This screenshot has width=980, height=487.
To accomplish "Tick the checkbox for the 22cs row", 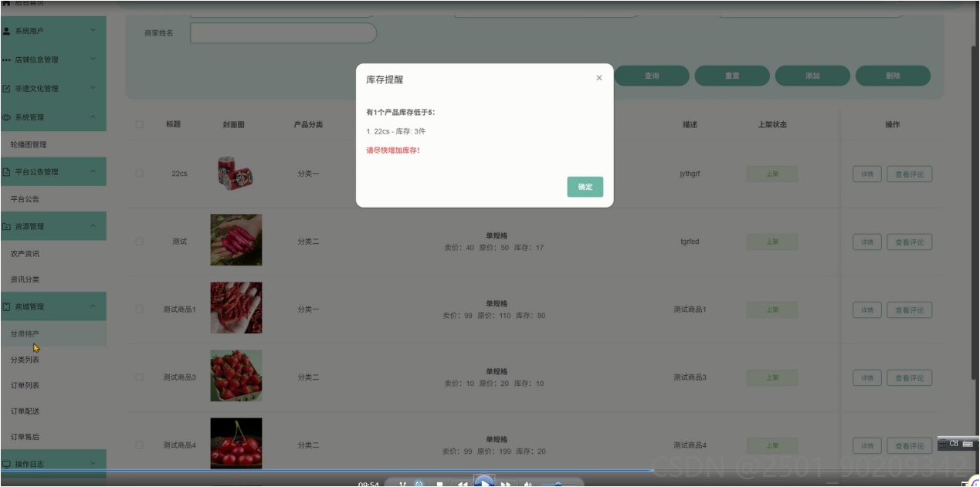I will [x=139, y=174].
